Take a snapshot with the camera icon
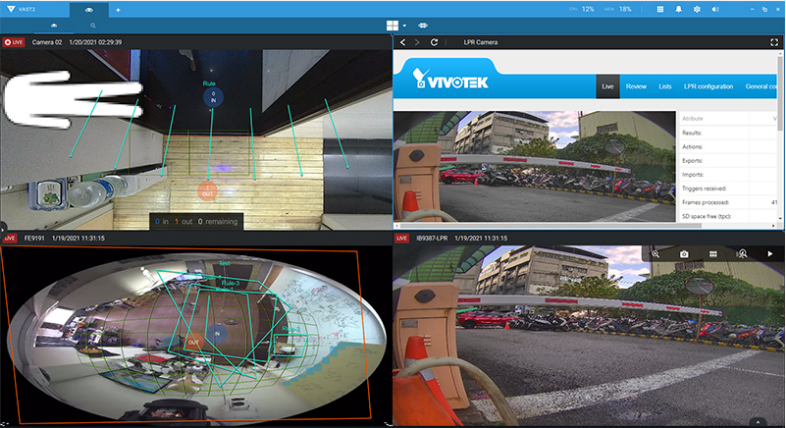 pyautogui.click(x=685, y=255)
